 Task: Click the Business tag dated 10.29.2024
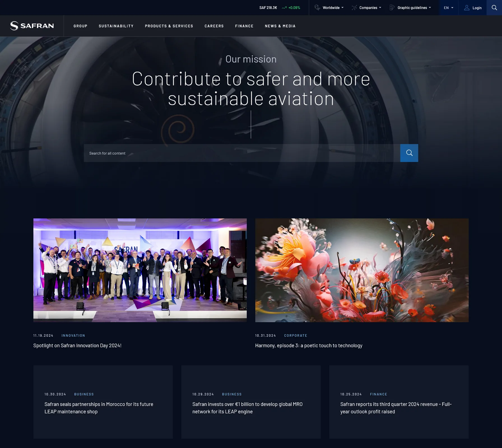[232, 394]
